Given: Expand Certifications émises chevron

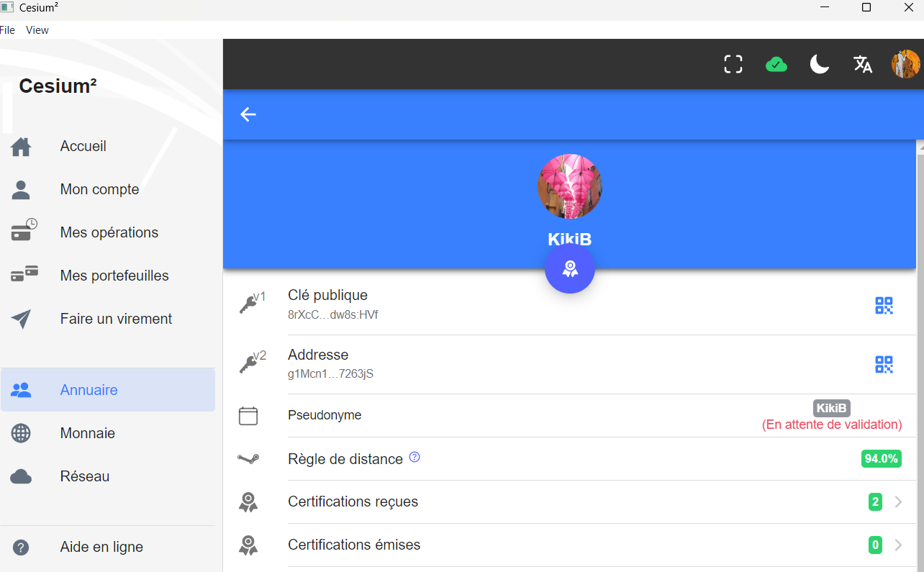Looking at the screenshot, I should point(898,545).
